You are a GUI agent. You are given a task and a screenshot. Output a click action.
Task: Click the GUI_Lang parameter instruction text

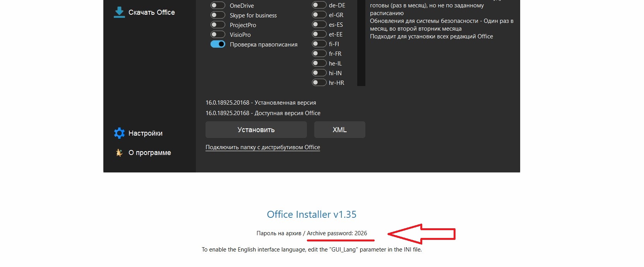312,250
